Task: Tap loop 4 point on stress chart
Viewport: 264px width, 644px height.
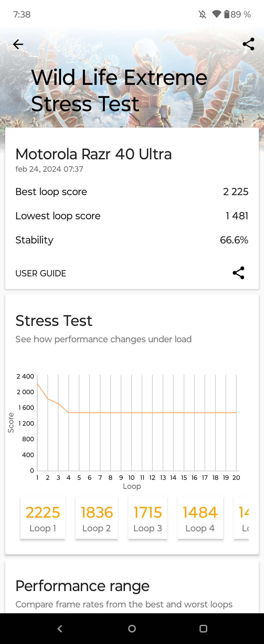Action: (69, 413)
